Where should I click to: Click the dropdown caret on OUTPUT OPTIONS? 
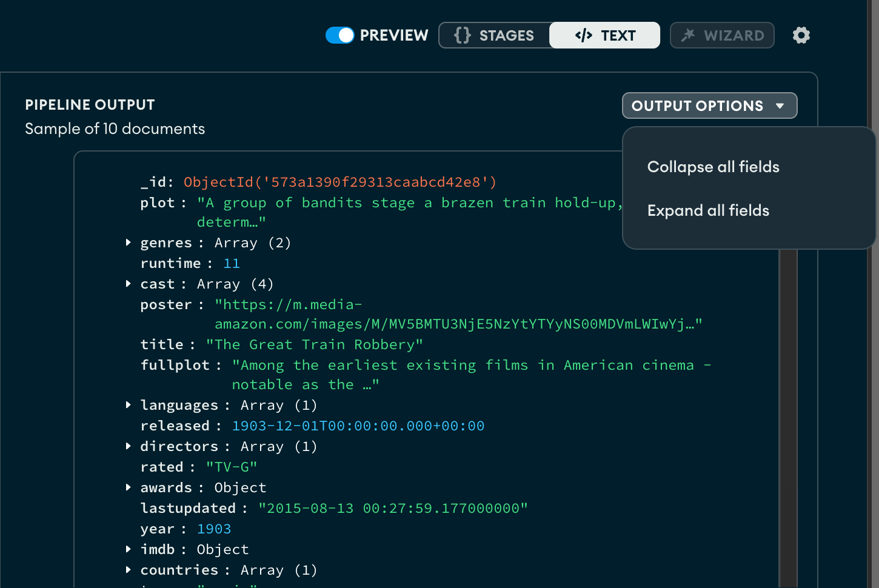pyautogui.click(x=781, y=105)
